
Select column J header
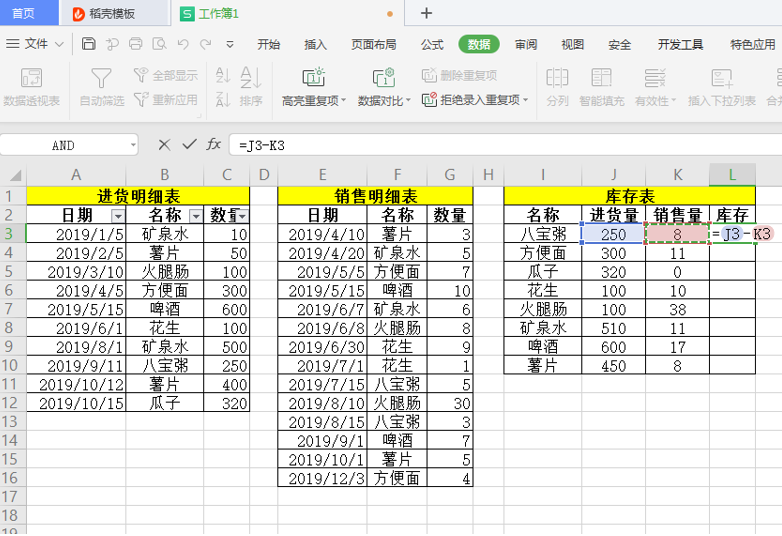click(x=613, y=175)
